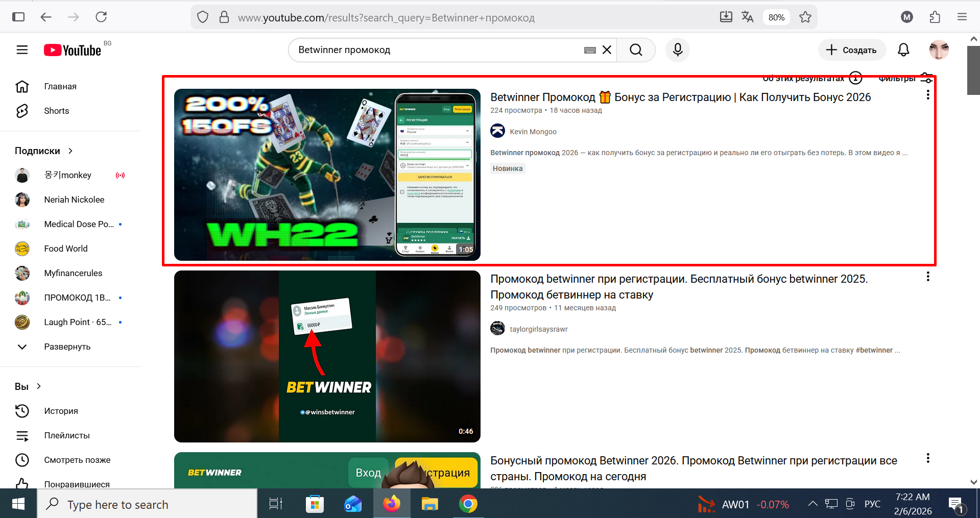This screenshot has height=518, width=980.
Task: Open the Firefox account M icon
Action: (x=907, y=17)
